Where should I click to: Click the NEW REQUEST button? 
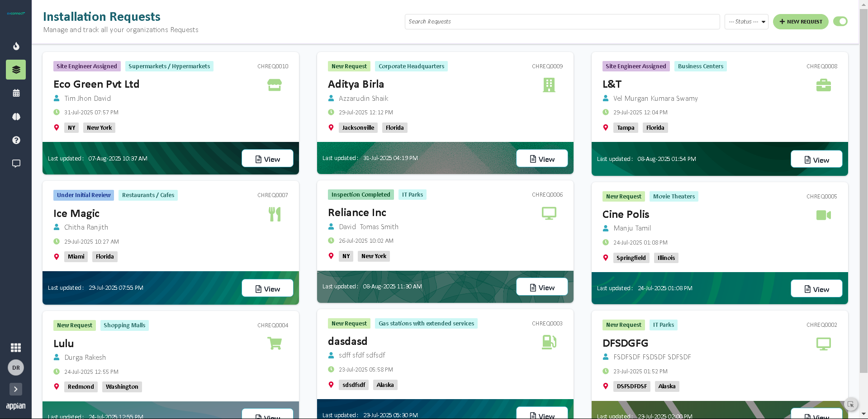(x=800, y=22)
